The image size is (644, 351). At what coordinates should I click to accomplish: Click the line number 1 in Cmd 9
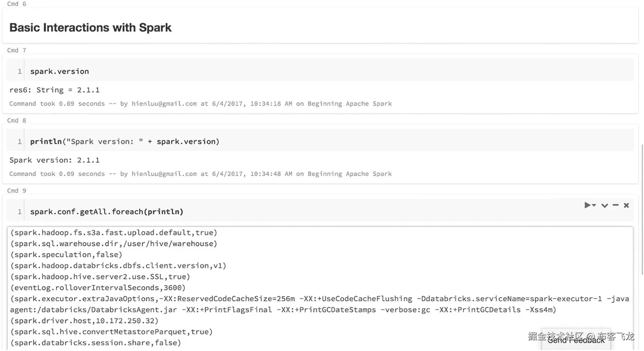[x=19, y=212]
